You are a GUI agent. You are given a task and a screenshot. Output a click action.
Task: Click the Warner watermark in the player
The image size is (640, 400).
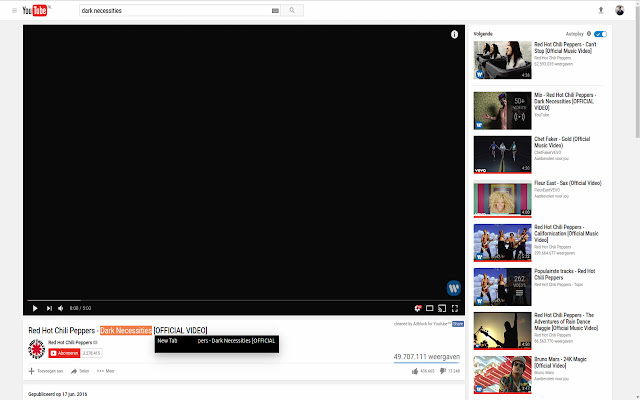coord(454,288)
